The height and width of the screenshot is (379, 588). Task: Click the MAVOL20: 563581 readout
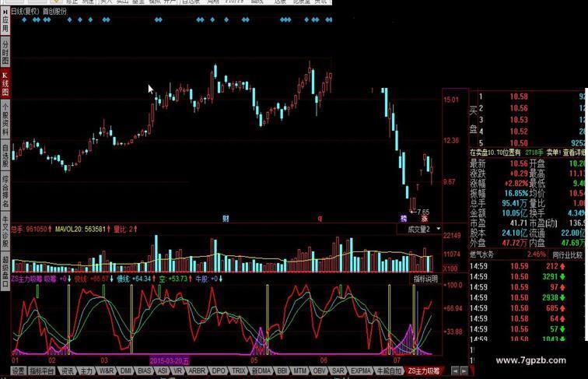pyautogui.click(x=80, y=229)
